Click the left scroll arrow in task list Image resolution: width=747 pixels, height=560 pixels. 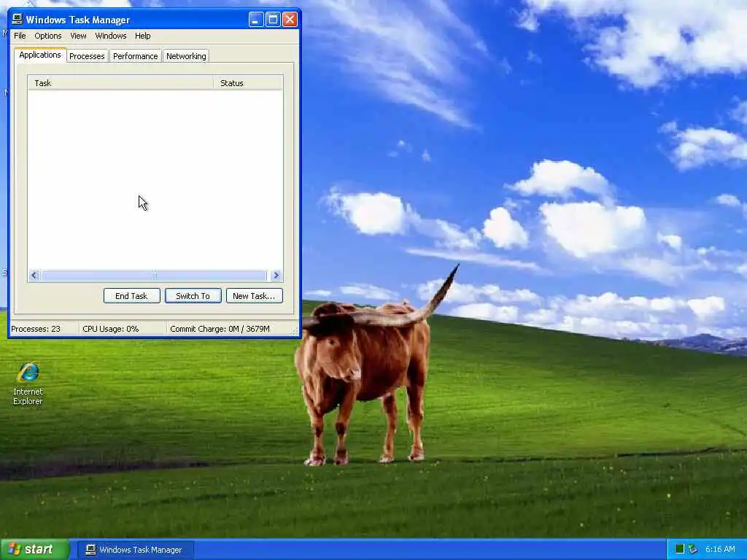pyautogui.click(x=34, y=275)
